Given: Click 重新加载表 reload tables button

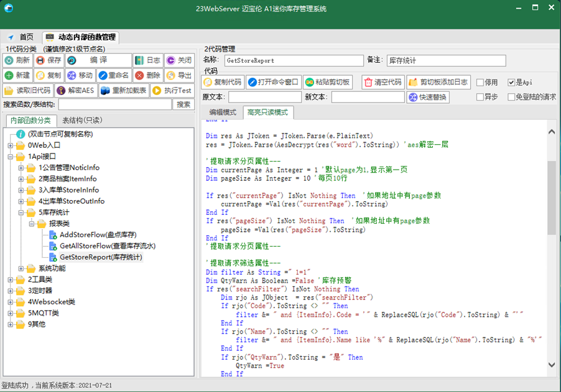Looking at the screenshot, I should coord(124,91).
